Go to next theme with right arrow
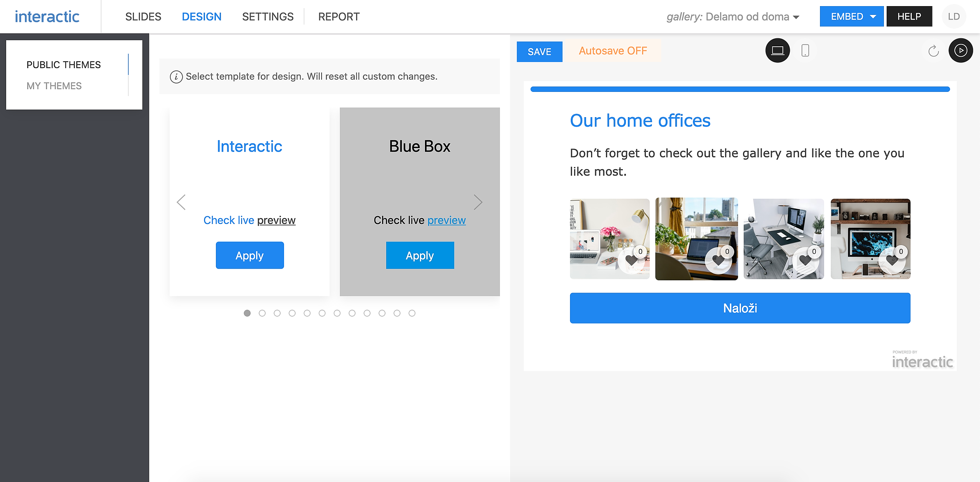Viewport: 980px width, 482px height. 478,202
